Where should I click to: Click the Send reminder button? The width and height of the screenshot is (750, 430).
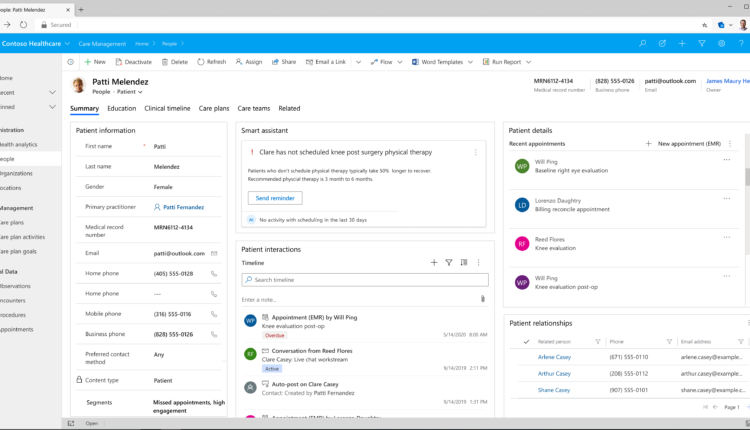pos(274,198)
